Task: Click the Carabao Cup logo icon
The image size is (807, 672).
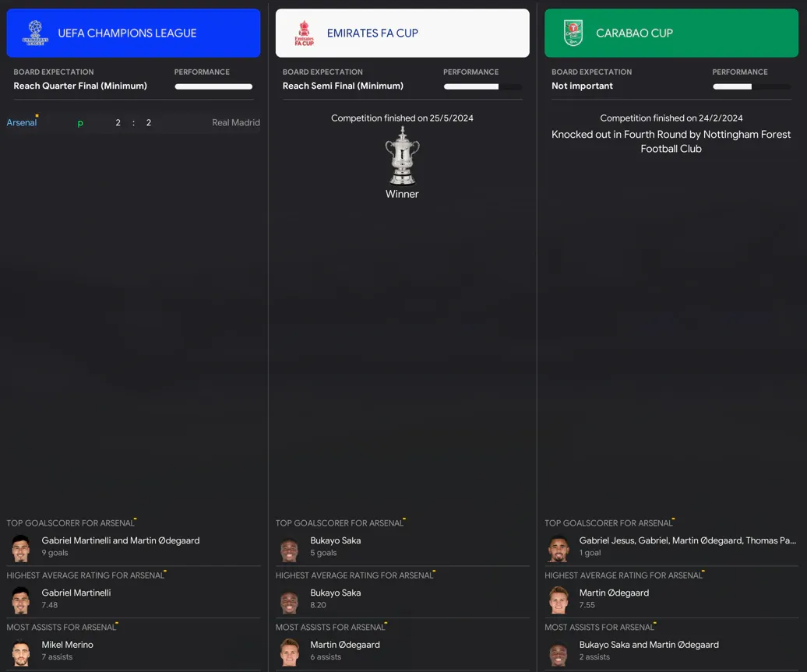Action: click(x=573, y=33)
